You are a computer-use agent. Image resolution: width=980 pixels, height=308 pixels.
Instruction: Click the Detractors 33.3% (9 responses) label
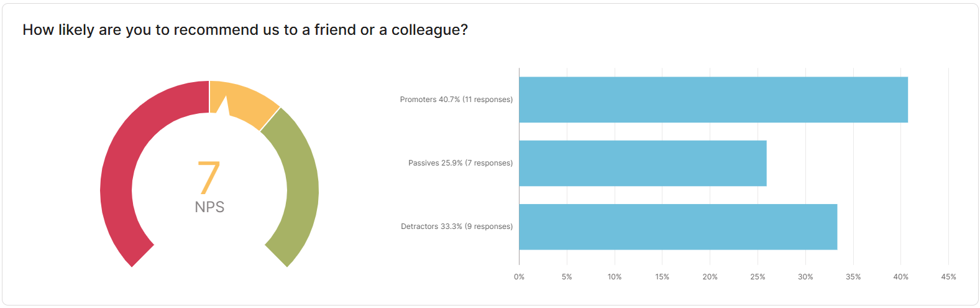(x=457, y=226)
